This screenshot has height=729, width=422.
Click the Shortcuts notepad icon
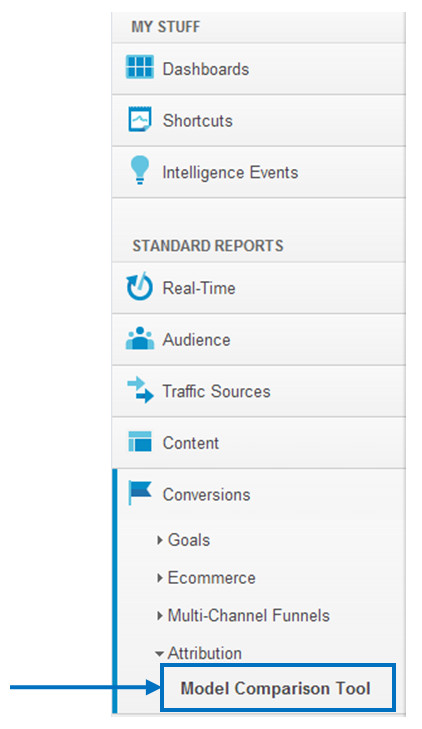pyautogui.click(x=139, y=119)
